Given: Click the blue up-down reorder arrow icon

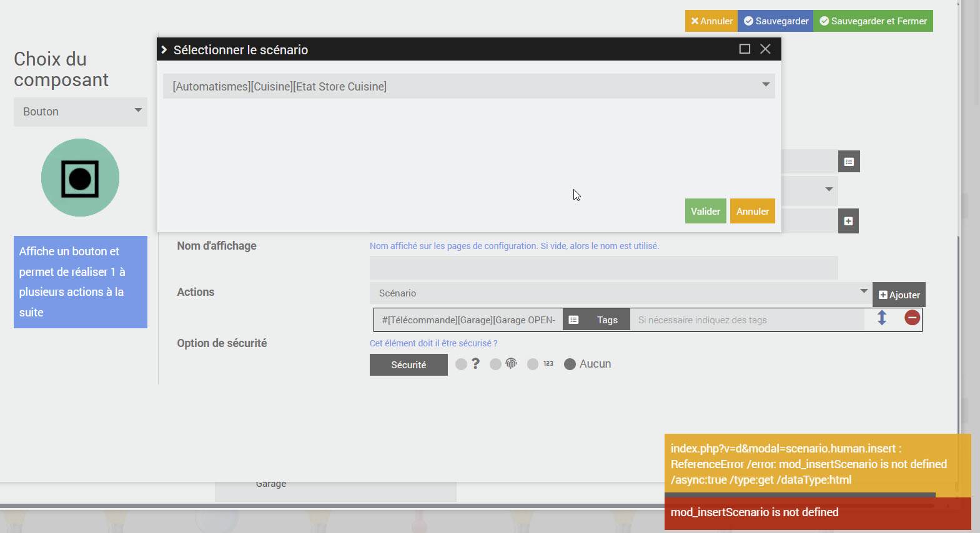Looking at the screenshot, I should coord(882,318).
